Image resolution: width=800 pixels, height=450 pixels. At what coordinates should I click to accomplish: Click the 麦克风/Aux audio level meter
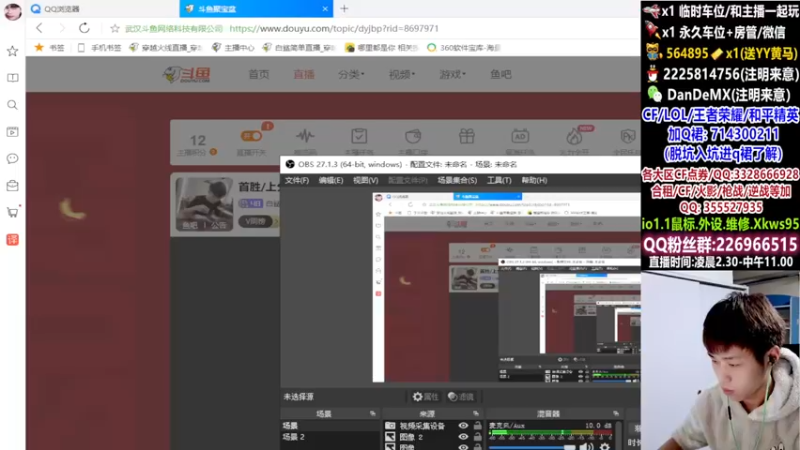(x=550, y=434)
